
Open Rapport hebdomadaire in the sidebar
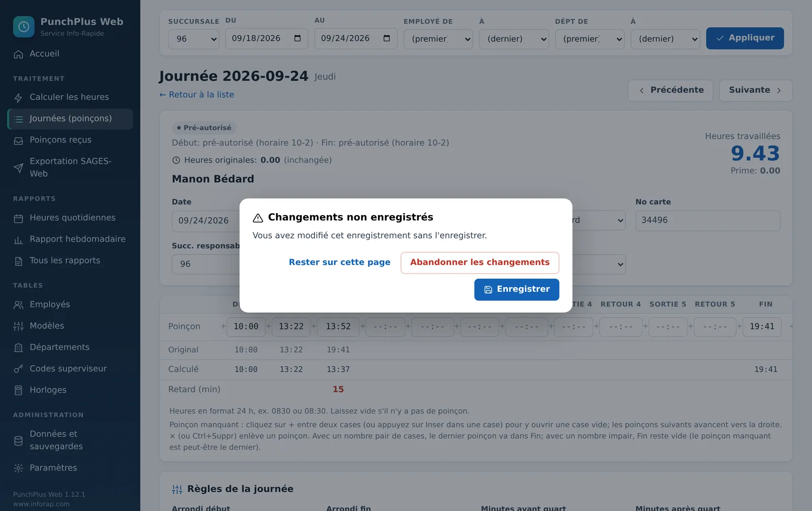70,239
